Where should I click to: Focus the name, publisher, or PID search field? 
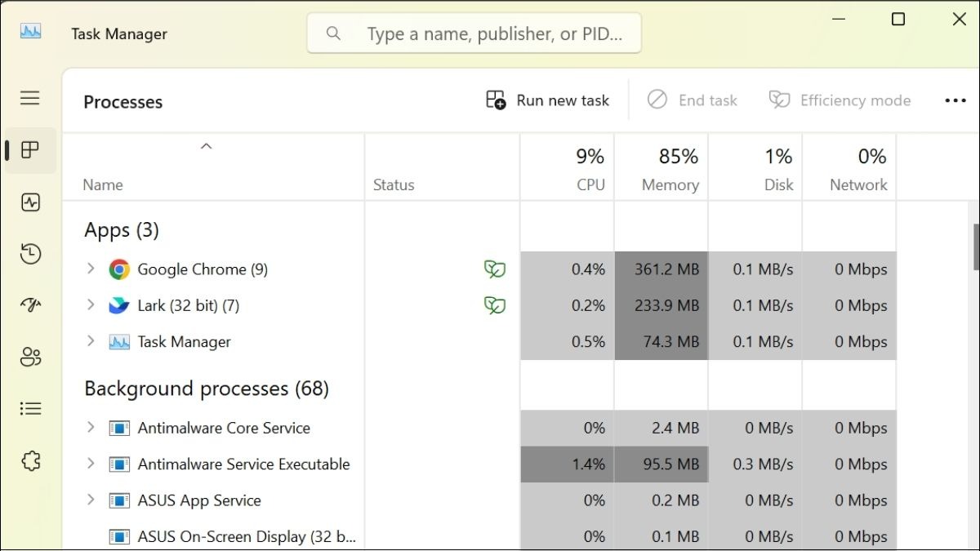coord(474,33)
